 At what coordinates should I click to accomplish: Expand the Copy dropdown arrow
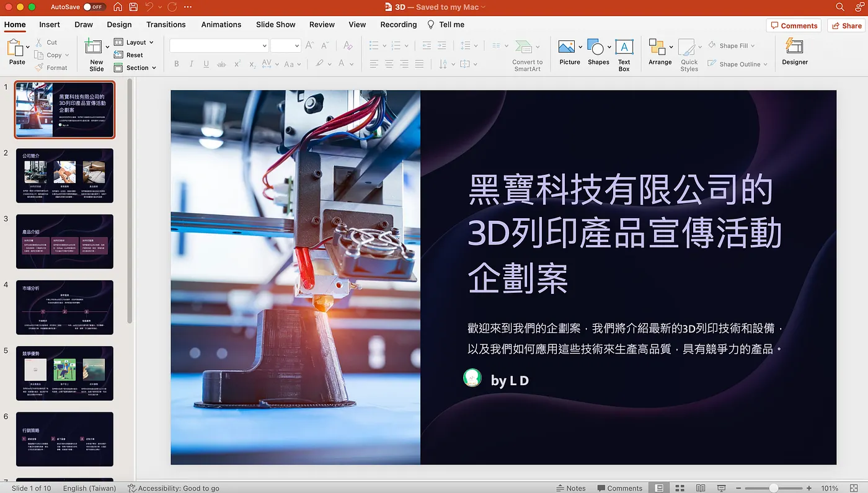click(x=67, y=55)
